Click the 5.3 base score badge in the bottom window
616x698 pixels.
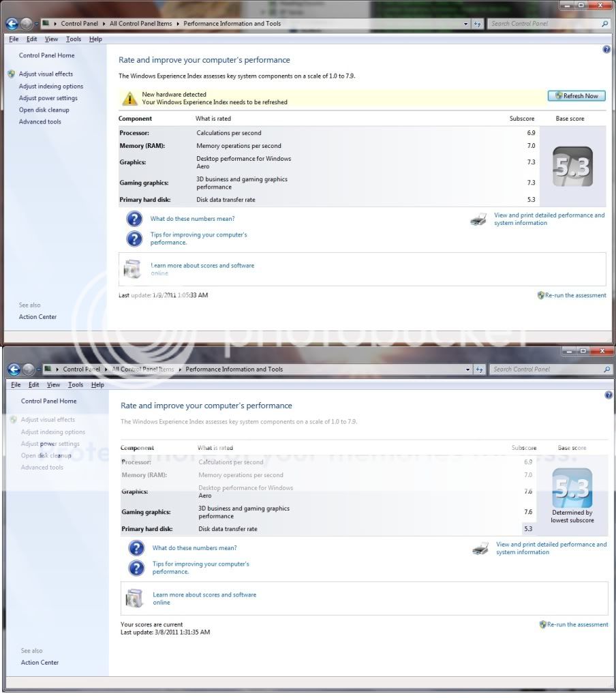pyautogui.click(x=572, y=488)
